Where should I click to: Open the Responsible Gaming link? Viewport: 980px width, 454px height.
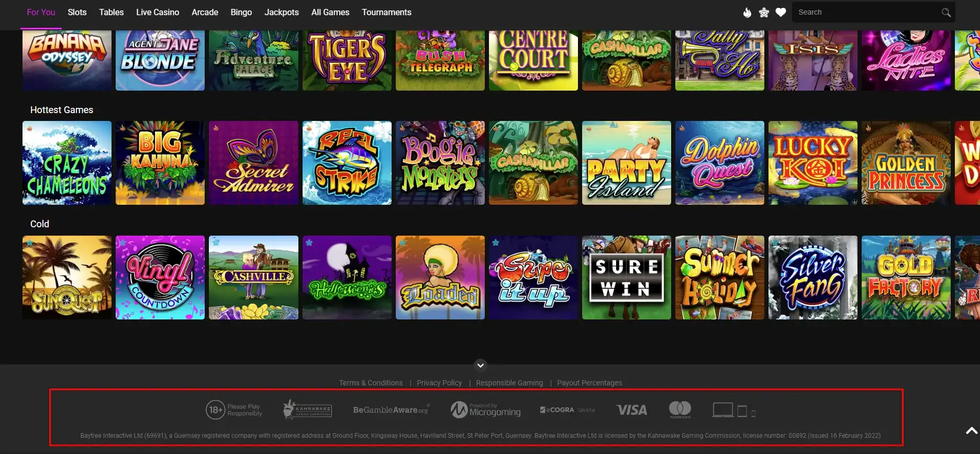tap(509, 383)
